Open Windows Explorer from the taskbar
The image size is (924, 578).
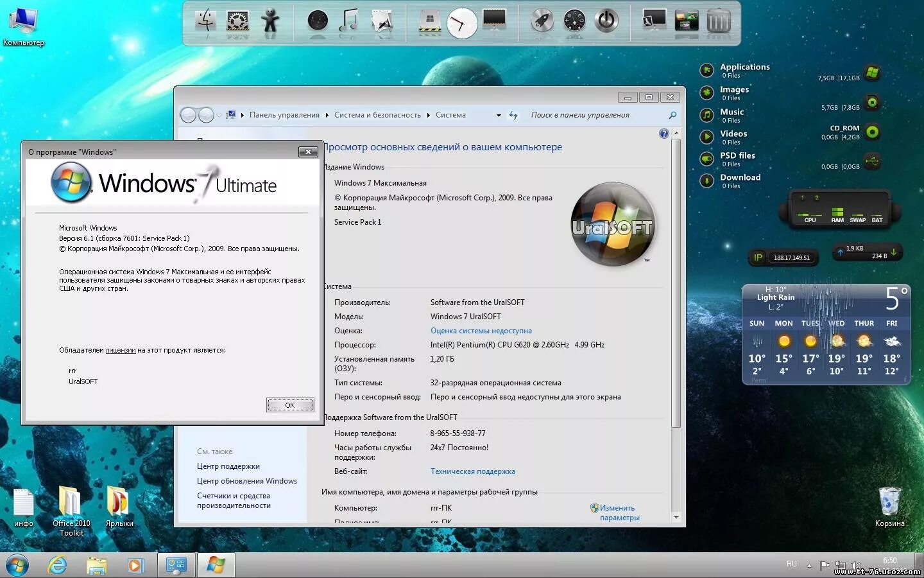tap(96, 565)
